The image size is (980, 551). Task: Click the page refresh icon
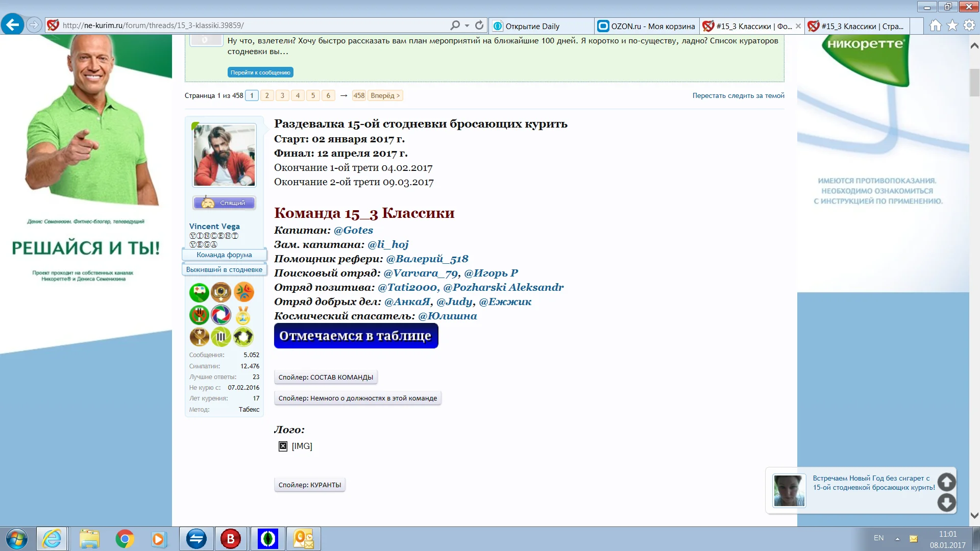(479, 26)
